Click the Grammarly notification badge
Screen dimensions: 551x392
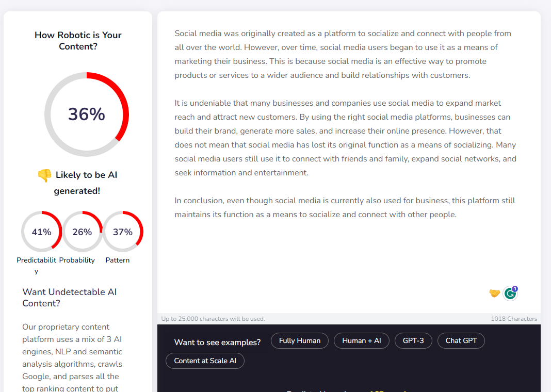pyautogui.click(x=515, y=289)
